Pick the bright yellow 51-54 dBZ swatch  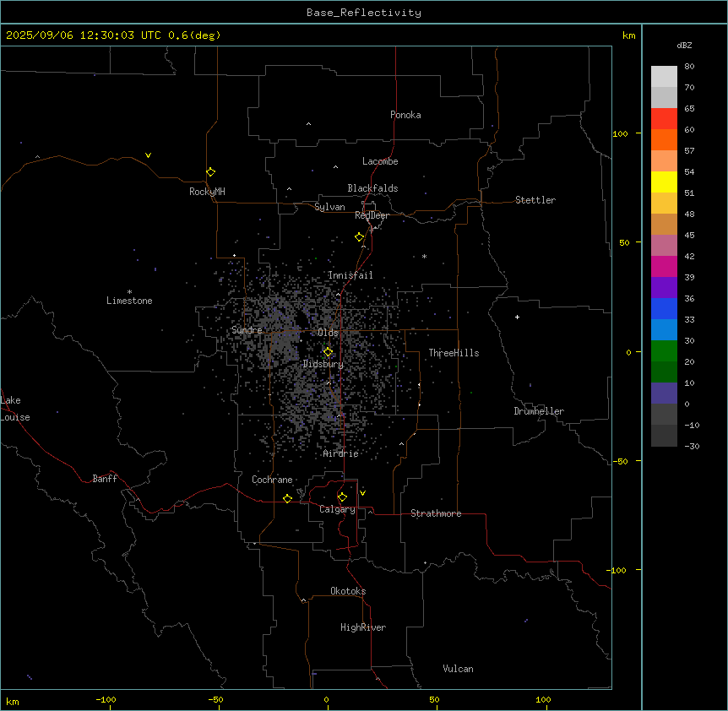[x=664, y=182]
